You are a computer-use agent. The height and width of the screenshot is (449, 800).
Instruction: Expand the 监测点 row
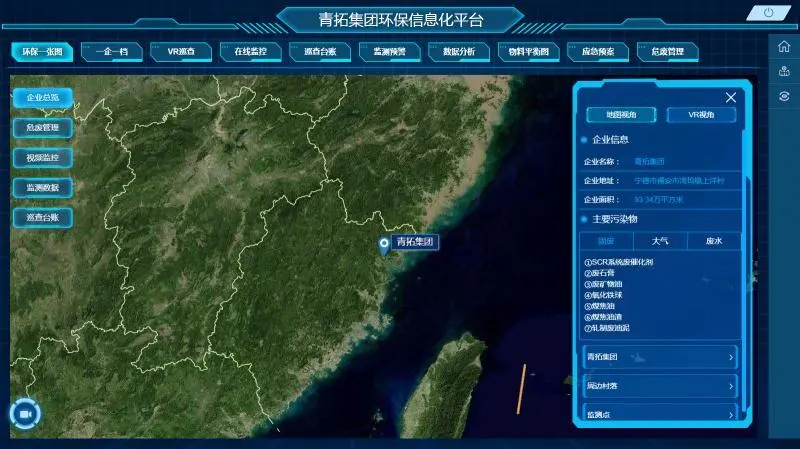pos(660,413)
